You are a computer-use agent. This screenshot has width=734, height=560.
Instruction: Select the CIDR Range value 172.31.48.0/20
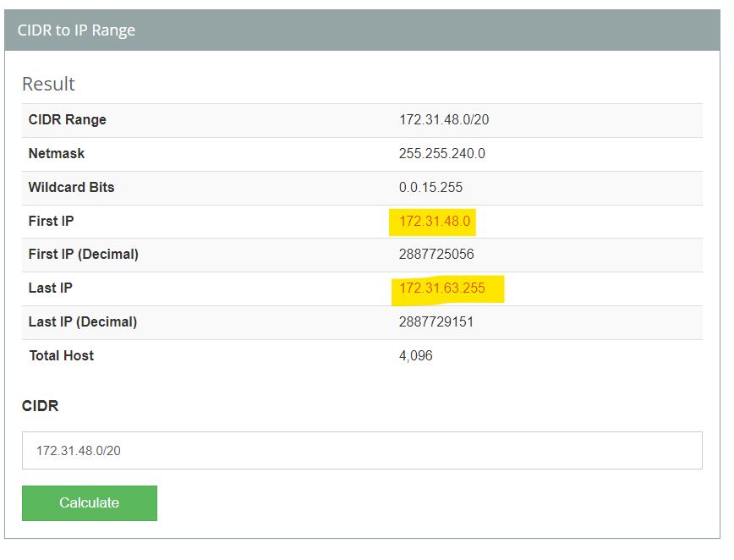tap(444, 120)
